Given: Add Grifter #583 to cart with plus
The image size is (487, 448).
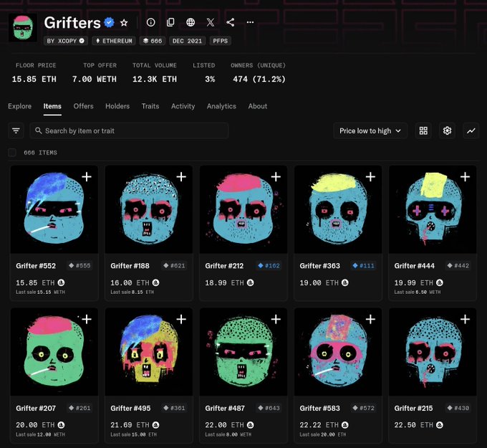Looking at the screenshot, I should click(x=370, y=319).
